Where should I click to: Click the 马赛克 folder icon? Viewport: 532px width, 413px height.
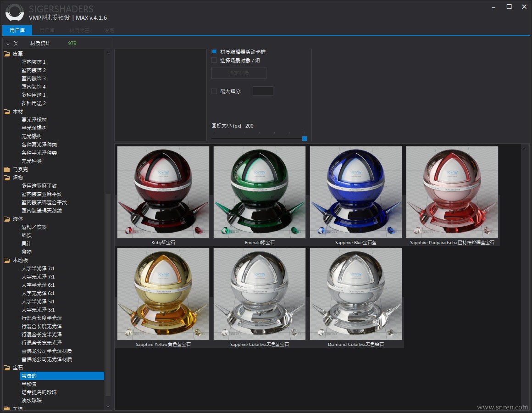(x=7, y=169)
